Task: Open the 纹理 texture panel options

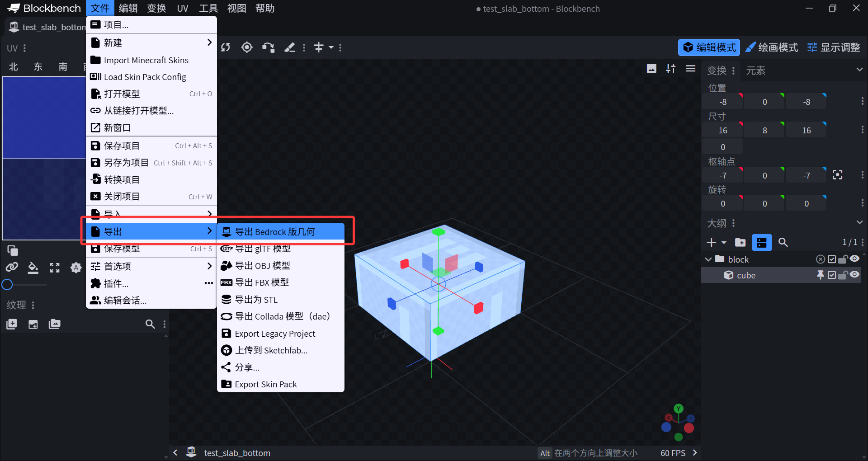Action: coord(33,305)
